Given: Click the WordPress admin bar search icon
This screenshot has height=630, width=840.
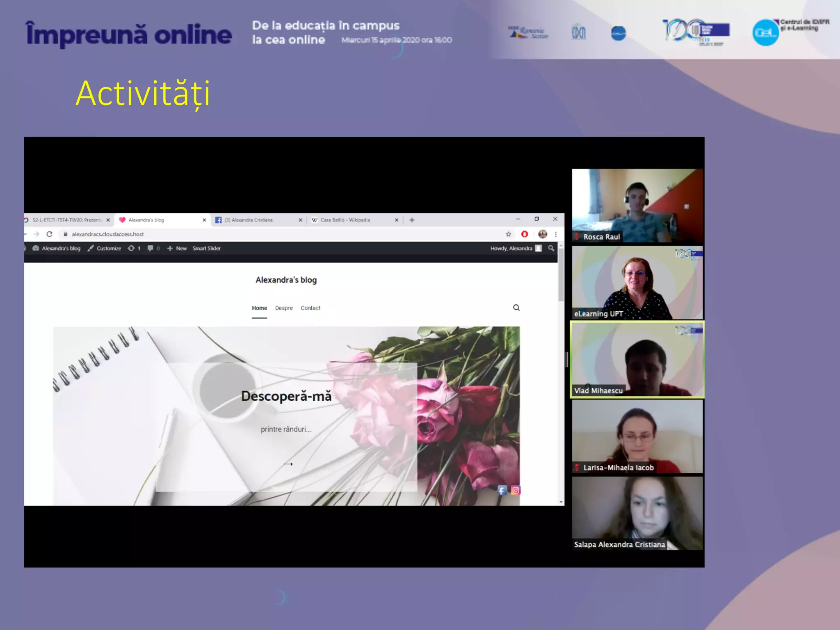Looking at the screenshot, I should [x=551, y=248].
